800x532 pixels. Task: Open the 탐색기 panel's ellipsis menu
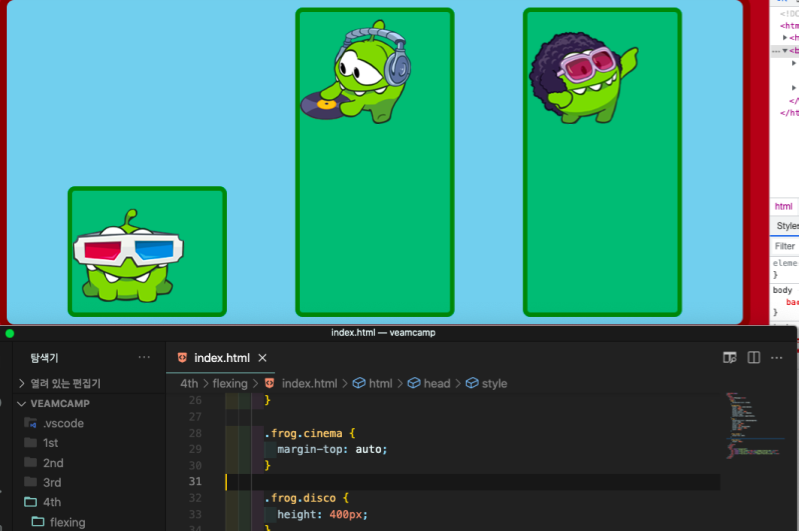click(x=144, y=357)
